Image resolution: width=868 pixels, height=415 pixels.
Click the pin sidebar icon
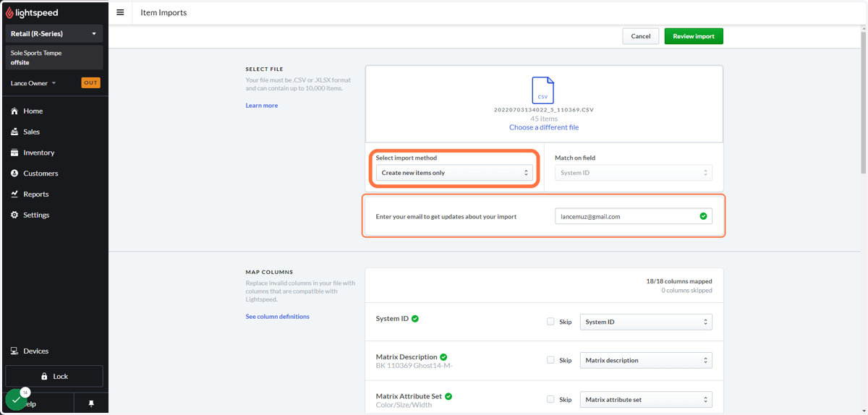[x=91, y=404]
